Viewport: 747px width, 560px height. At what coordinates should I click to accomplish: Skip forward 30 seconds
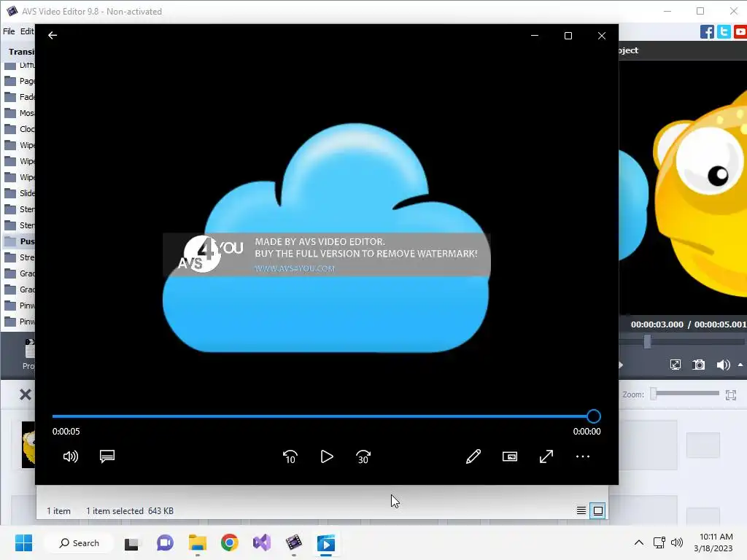tap(363, 456)
